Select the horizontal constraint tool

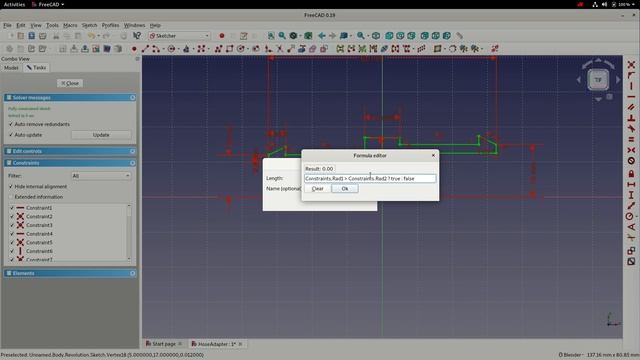tap(631, 97)
